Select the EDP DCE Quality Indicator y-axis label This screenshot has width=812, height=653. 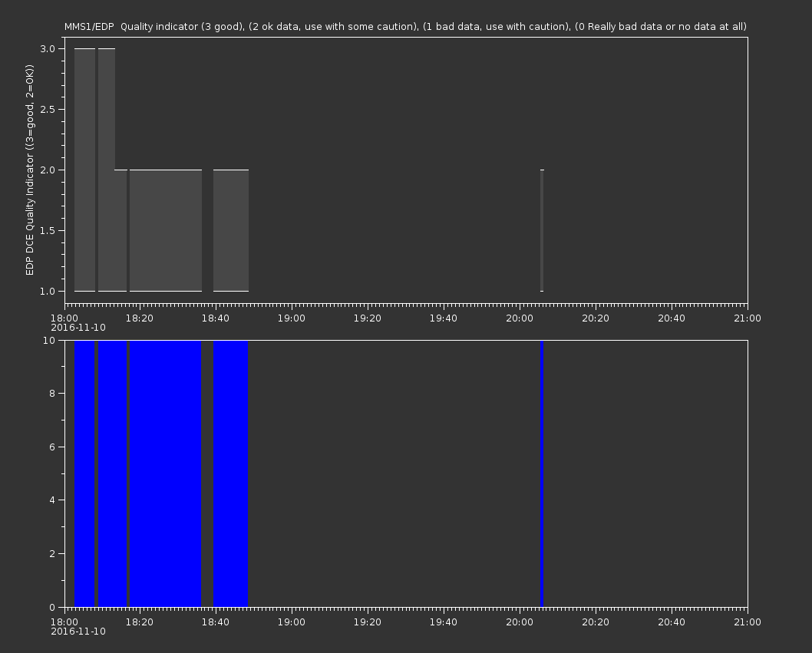[x=29, y=170]
